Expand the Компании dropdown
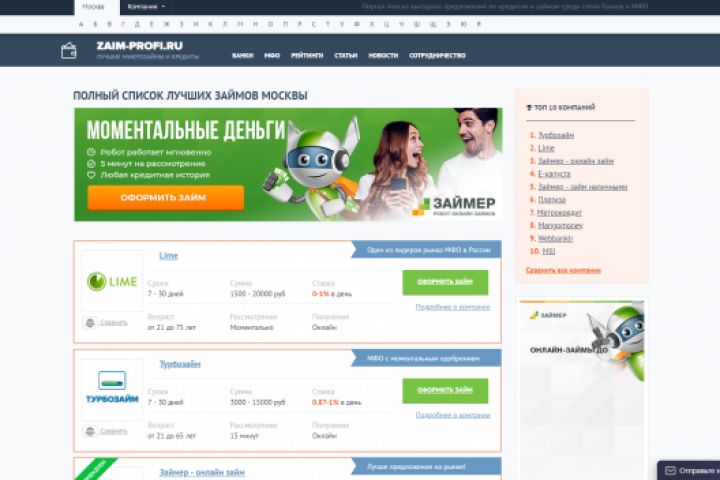Viewport: 720px width, 480px height. tap(146, 6)
